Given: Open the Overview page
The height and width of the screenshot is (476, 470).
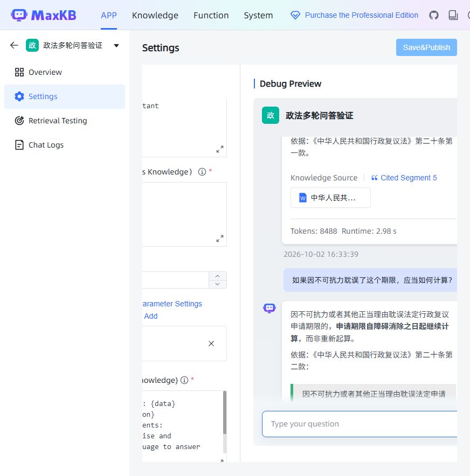Looking at the screenshot, I should coord(65,72).
